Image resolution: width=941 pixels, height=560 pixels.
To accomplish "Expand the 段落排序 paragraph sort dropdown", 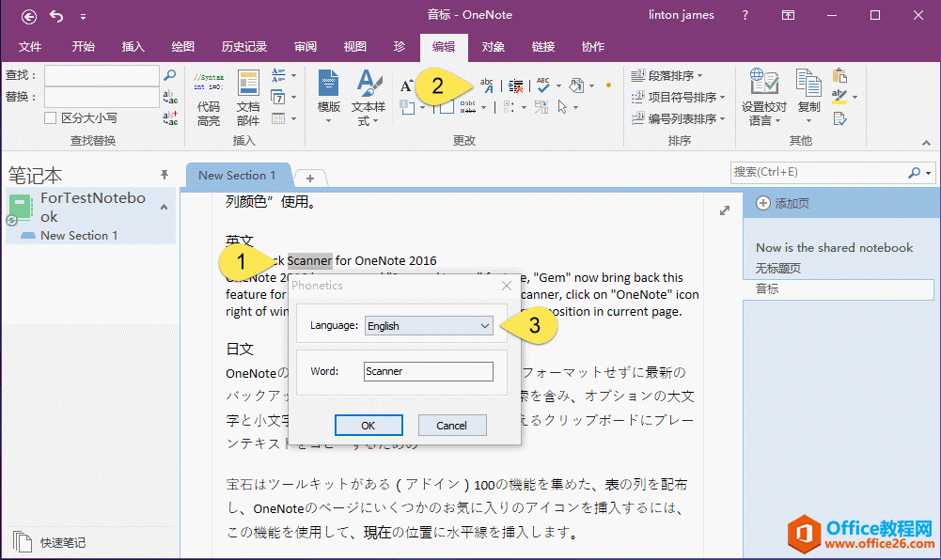I will pos(699,76).
